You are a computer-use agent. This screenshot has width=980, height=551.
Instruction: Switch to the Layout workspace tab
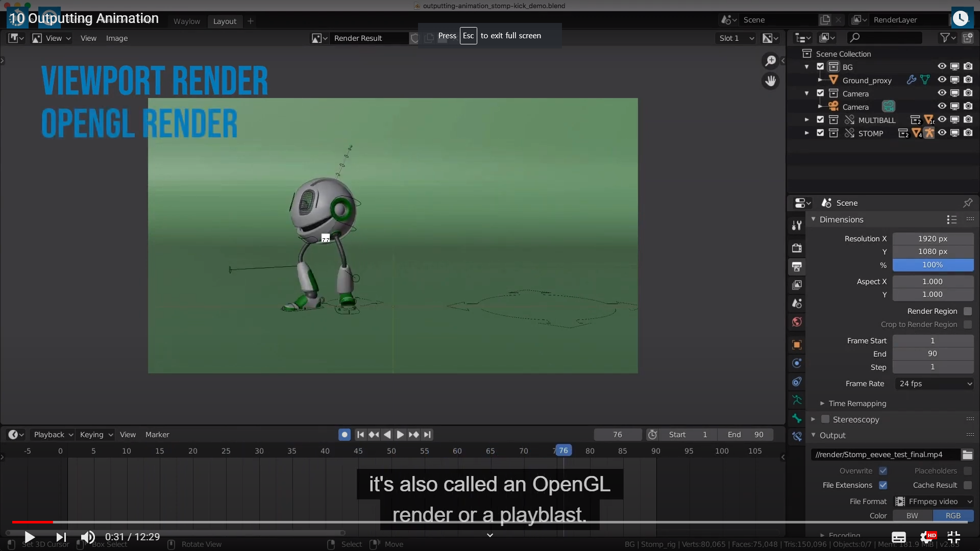pyautogui.click(x=225, y=21)
